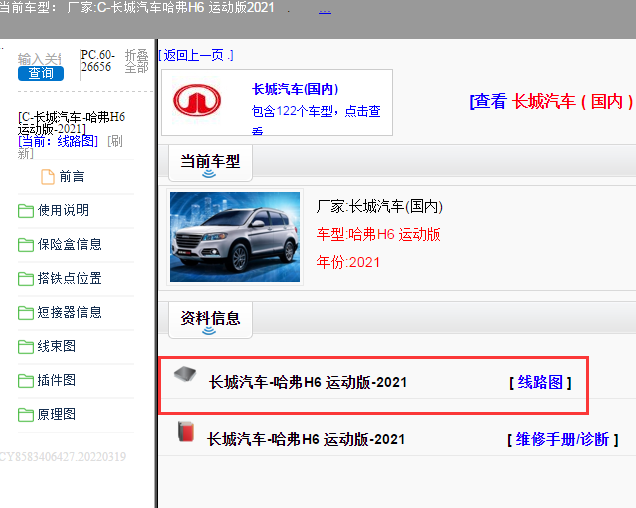Screen dimensions: 636x508
Task: Click red book icon in 维修手册 row
Action: pyautogui.click(x=186, y=431)
